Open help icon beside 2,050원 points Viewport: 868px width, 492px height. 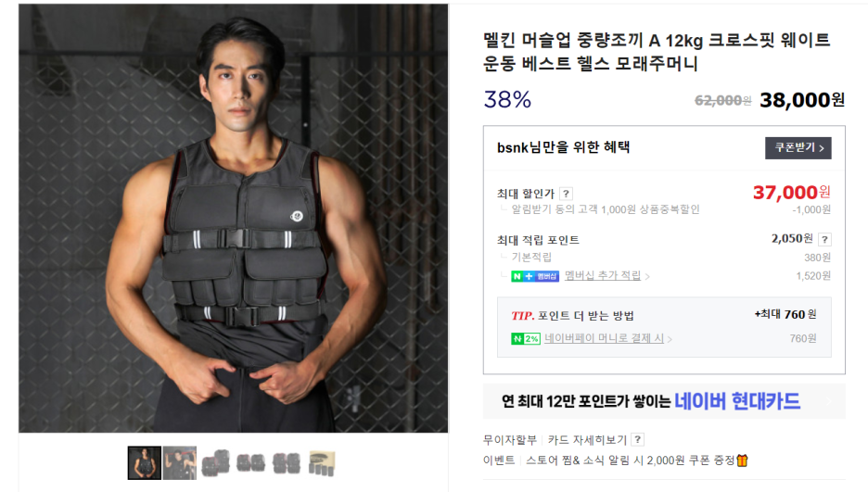tap(824, 239)
